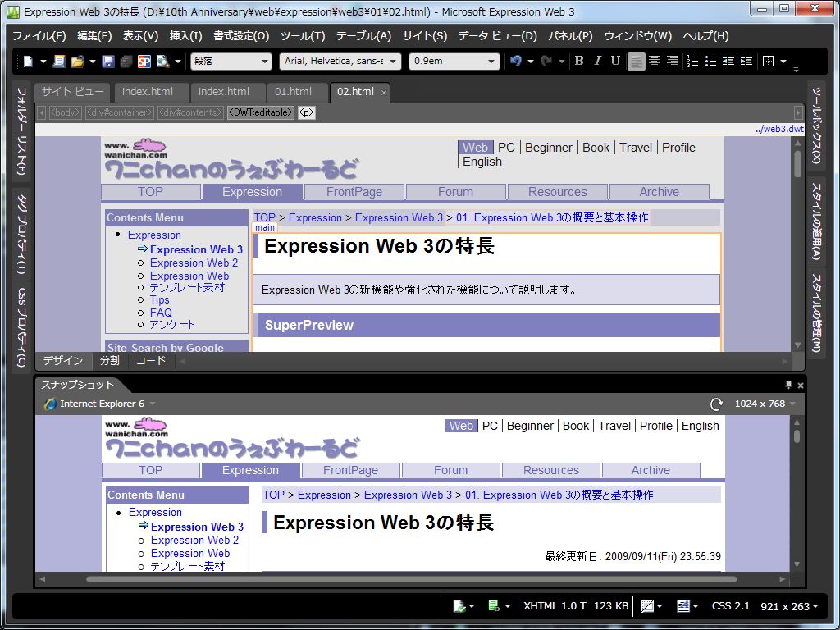The height and width of the screenshot is (630, 840).
Task: Click the Borders icon in toolbar
Action: [x=768, y=61]
